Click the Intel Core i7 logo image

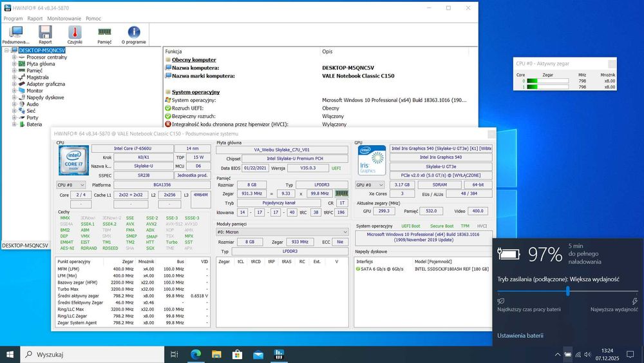coord(73,161)
